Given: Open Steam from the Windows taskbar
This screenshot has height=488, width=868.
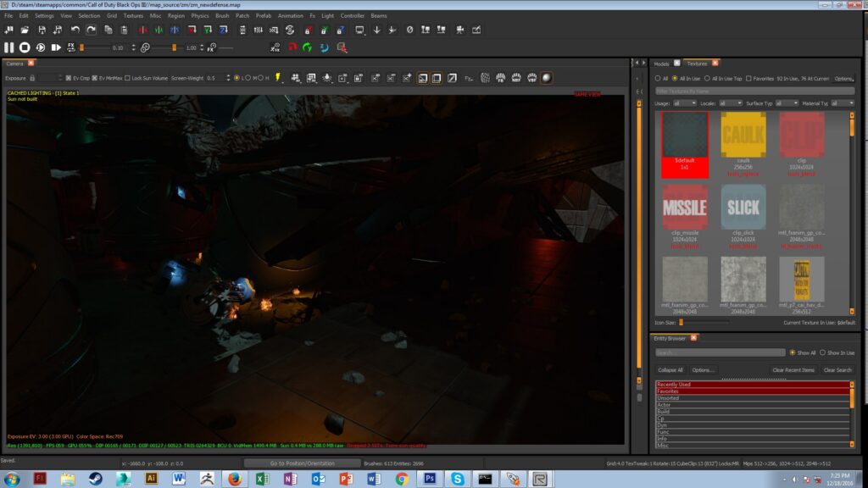Looking at the screenshot, I should tap(96, 479).
